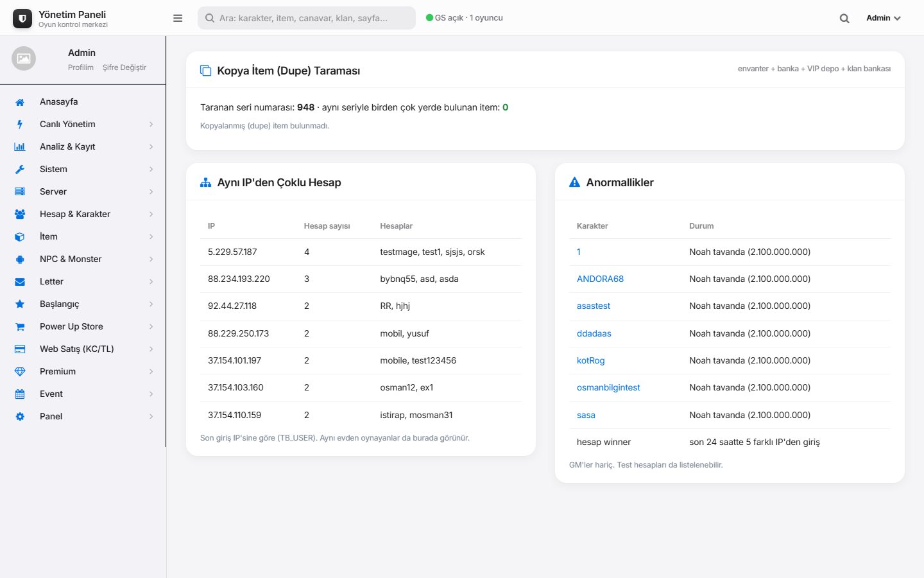Click the Power Up Store cart icon

tap(20, 327)
